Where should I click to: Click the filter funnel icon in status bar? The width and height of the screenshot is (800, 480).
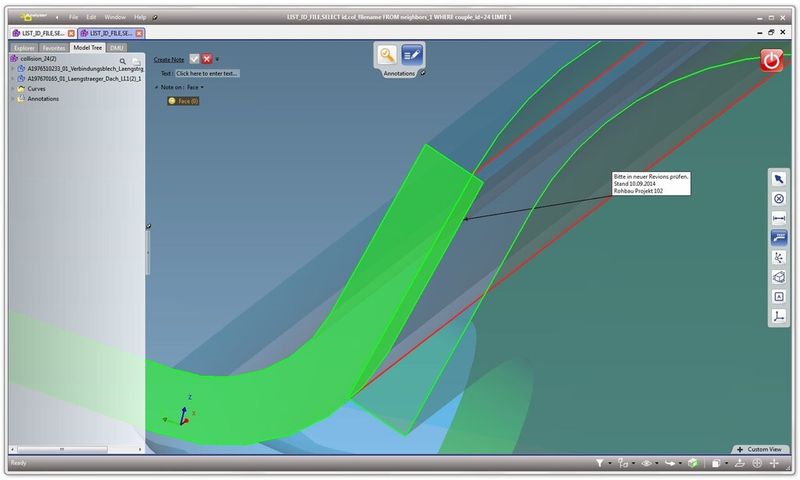599,463
